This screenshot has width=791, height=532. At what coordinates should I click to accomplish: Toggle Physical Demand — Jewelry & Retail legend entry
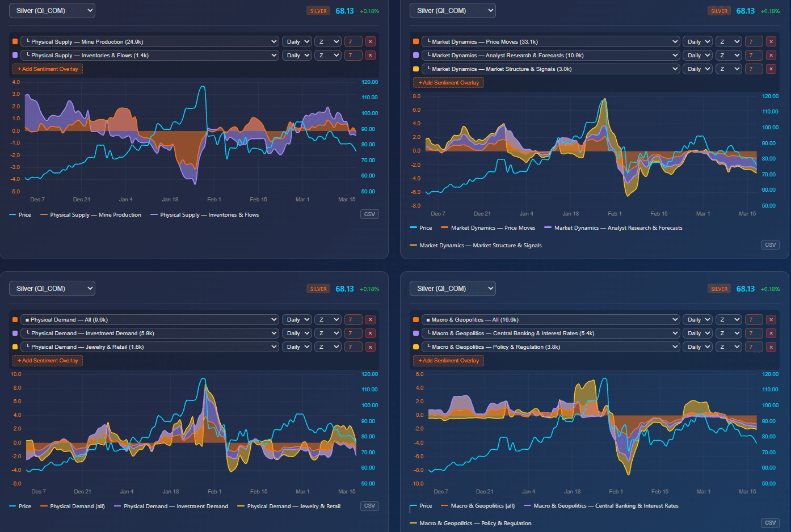pyautogui.click(x=289, y=506)
